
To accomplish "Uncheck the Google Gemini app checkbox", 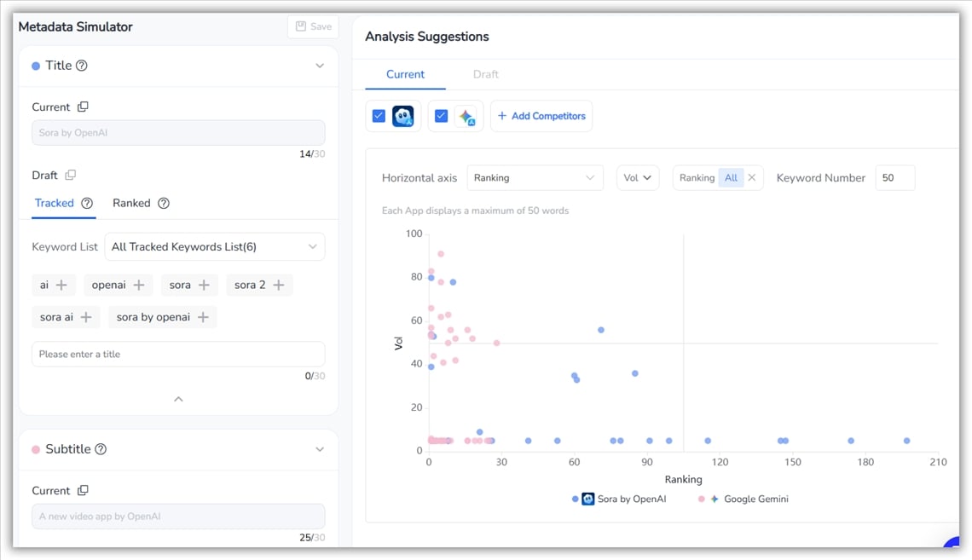I will (441, 116).
